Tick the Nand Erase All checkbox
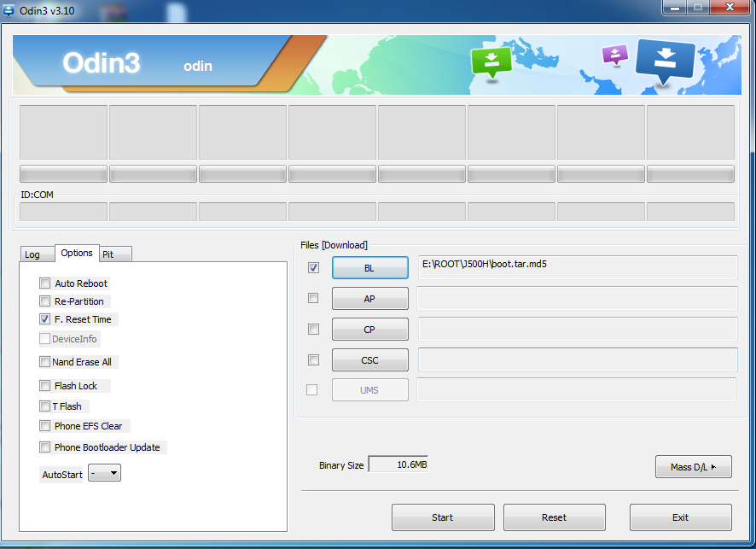The width and height of the screenshot is (756, 549). click(x=45, y=362)
